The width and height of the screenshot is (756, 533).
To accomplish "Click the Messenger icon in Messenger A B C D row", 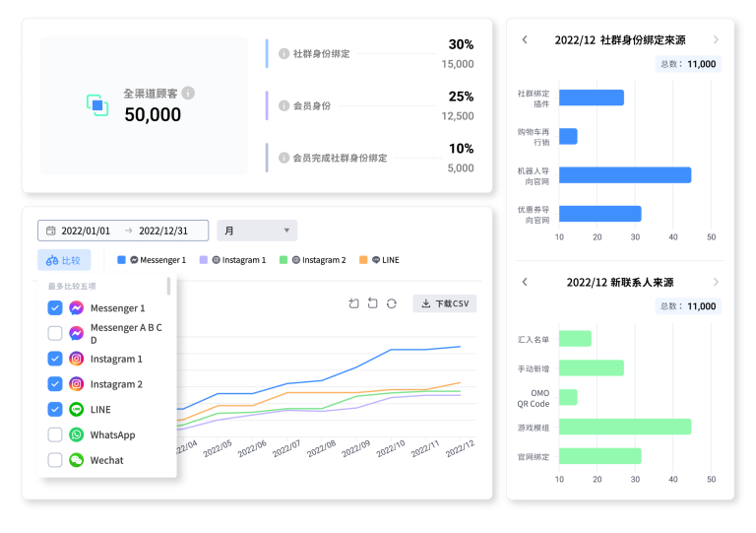I will [x=76, y=333].
